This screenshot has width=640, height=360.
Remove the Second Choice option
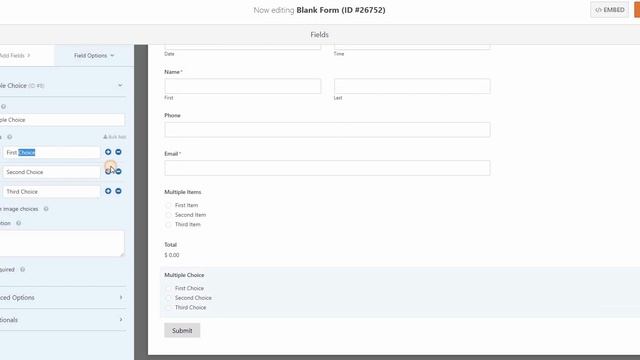point(118,171)
